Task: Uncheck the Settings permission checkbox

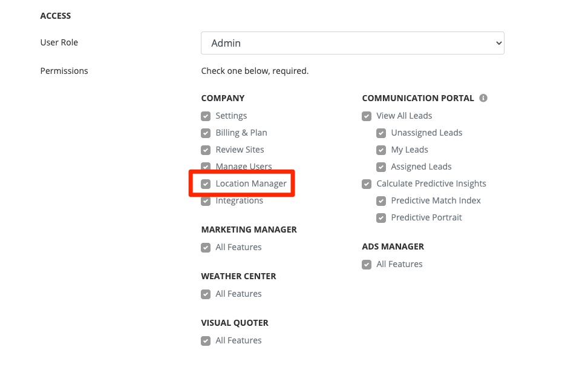Action: click(206, 116)
